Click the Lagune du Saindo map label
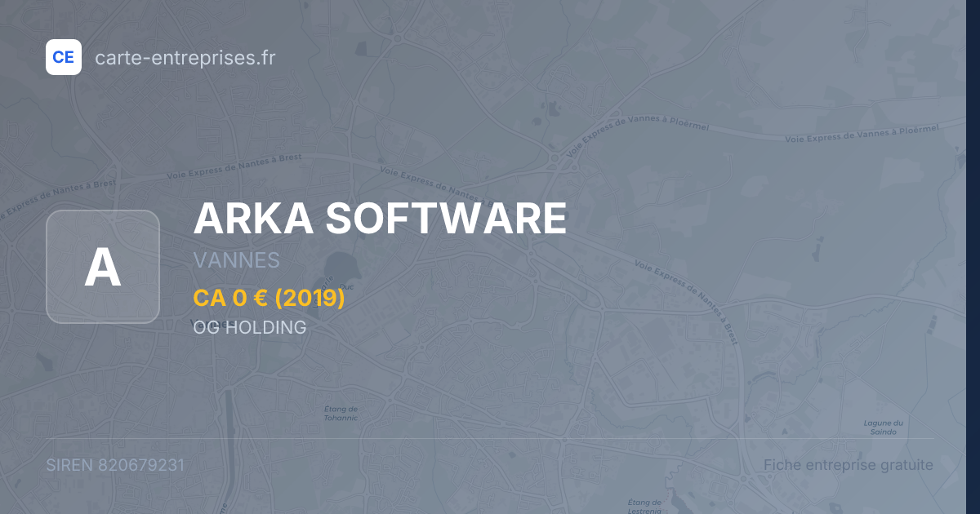This screenshot has width=980, height=514. [884, 427]
